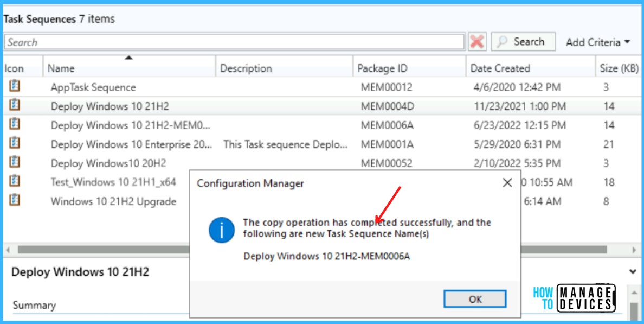Screen dimensions: 644x324
Task: Clear the search with the red X
Action: (x=477, y=42)
